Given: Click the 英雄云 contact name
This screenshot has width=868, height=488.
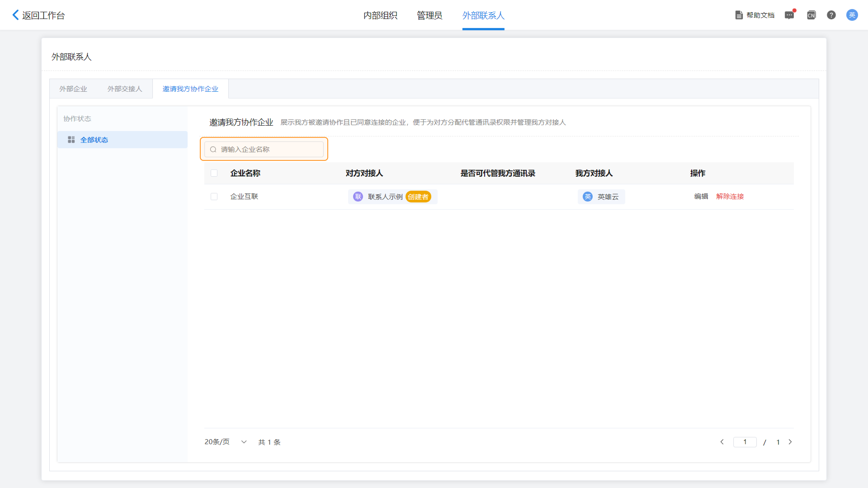Looking at the screenshot, I should point(608,197).
